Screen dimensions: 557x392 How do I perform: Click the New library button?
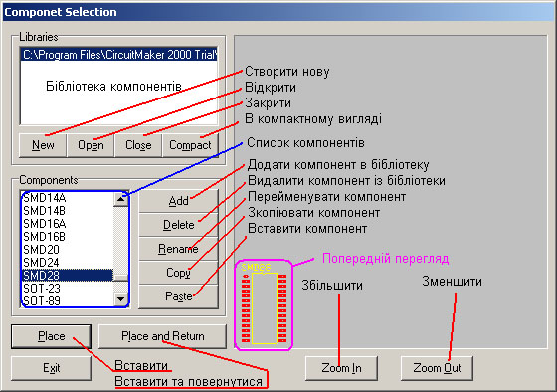(43, 145)
